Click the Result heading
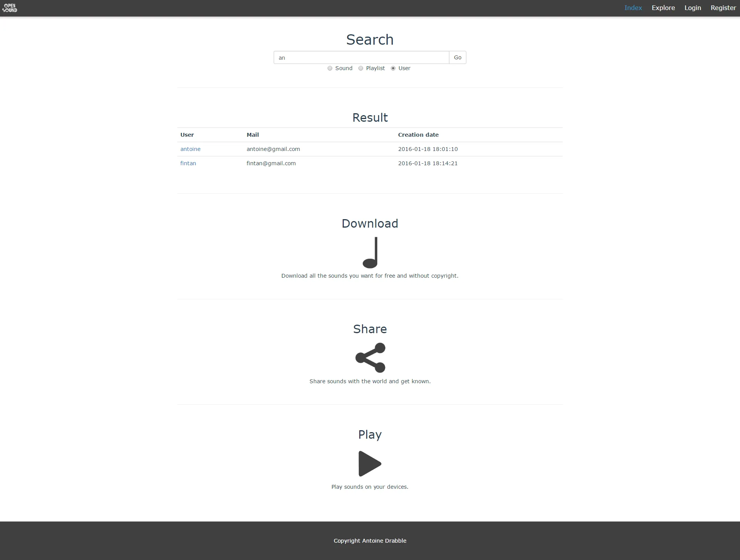This screenshot has height=560, width=740. 370,117
